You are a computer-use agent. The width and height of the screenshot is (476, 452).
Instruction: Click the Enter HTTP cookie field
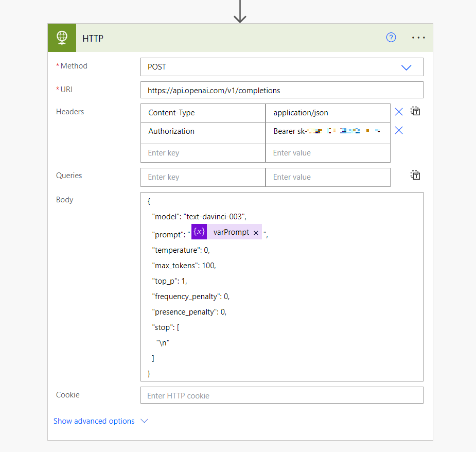pyautogui.click(x=281, y=395)
